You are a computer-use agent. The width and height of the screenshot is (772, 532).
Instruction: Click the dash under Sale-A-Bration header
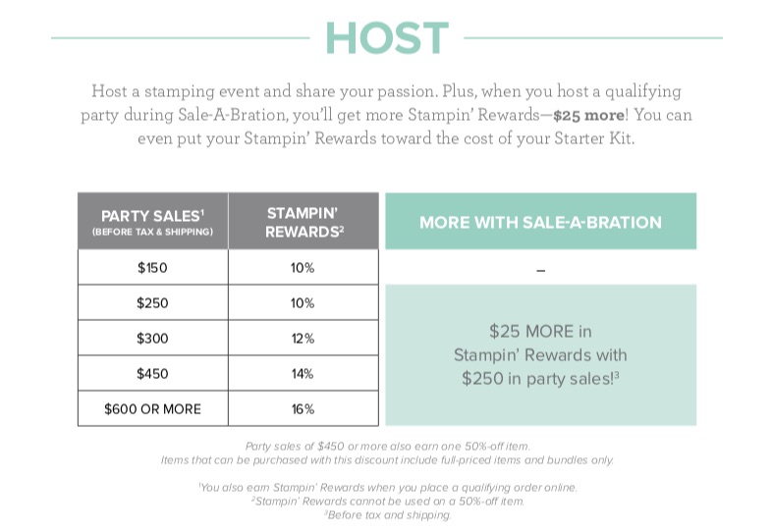[x=540, y=270]
